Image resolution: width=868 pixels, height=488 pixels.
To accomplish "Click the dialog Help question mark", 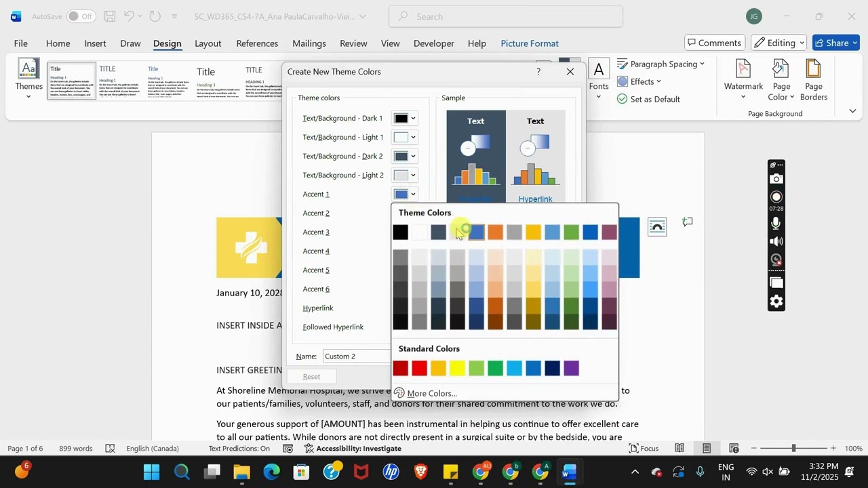I will click(538, 72).
